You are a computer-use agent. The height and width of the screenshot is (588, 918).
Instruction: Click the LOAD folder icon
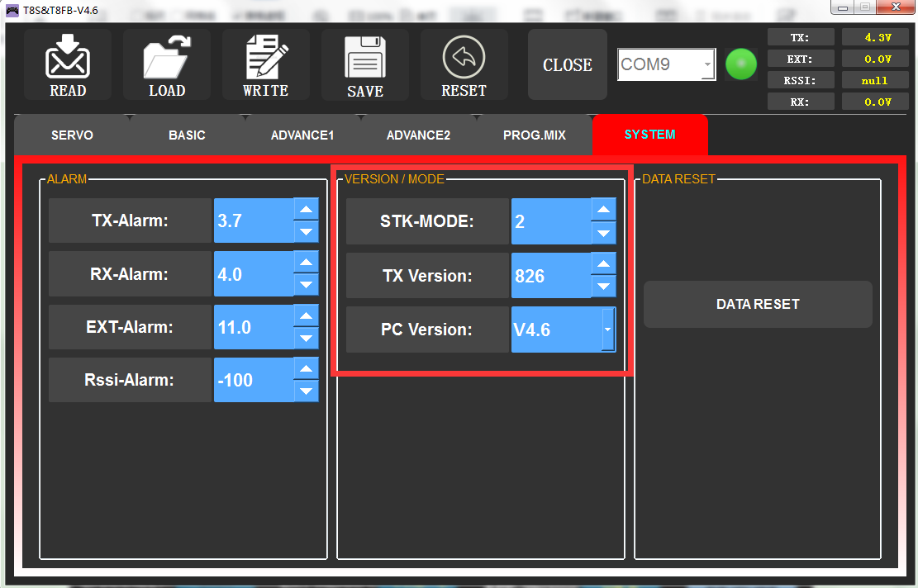167,58
